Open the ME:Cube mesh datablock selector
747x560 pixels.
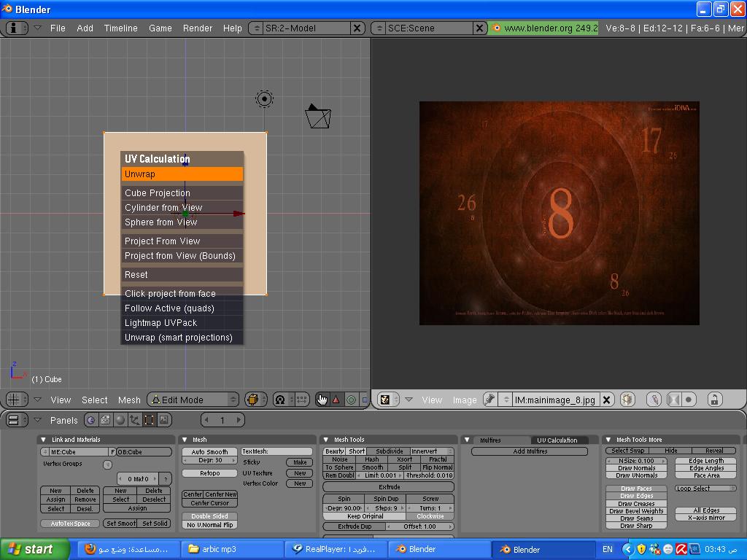tap(45, 452)
